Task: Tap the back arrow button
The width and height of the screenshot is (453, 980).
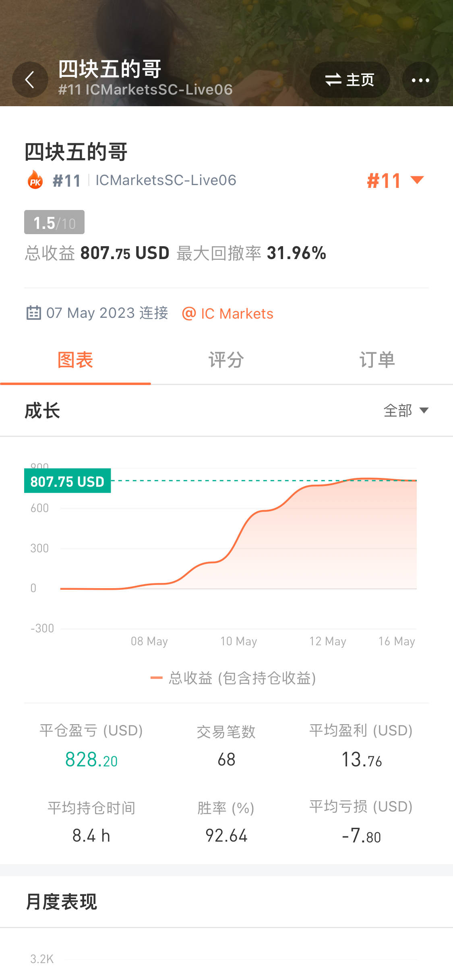Action: coord(30,80)
